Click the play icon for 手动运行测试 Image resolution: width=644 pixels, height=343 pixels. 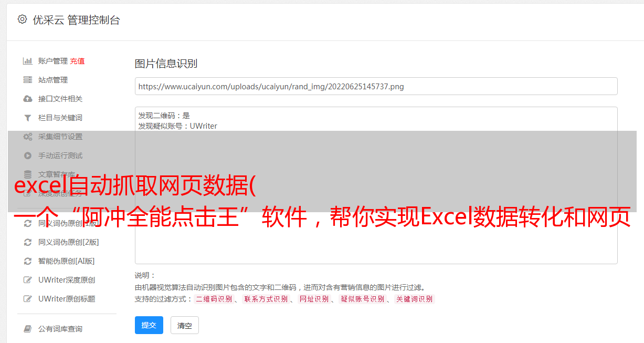pos(28,155)
